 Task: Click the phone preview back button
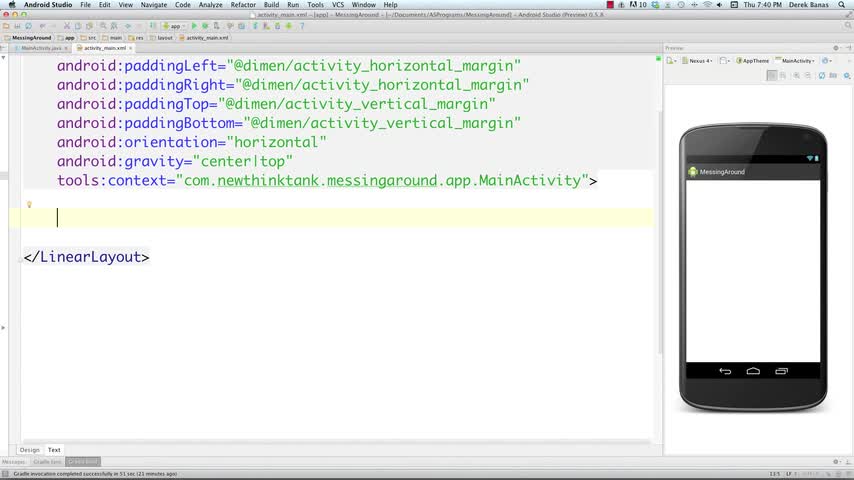tap(725, 371)
